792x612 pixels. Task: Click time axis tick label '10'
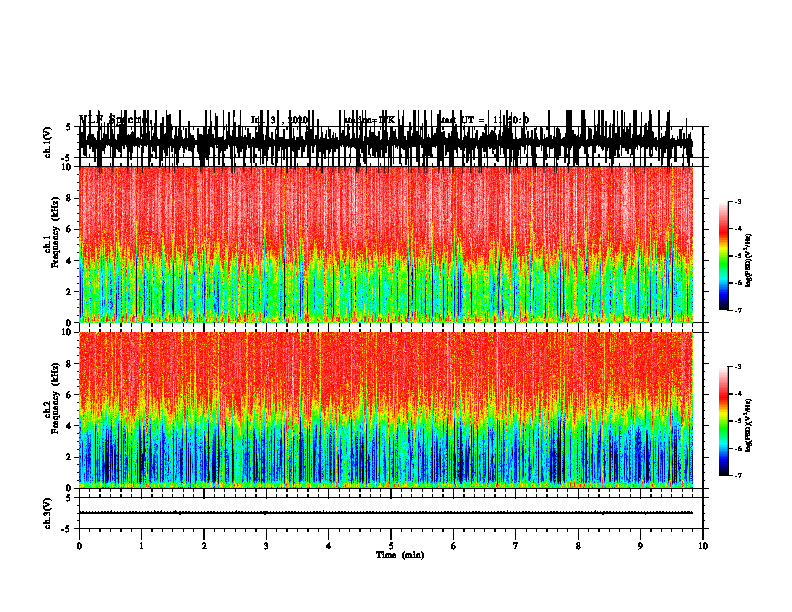pos(703,546)
